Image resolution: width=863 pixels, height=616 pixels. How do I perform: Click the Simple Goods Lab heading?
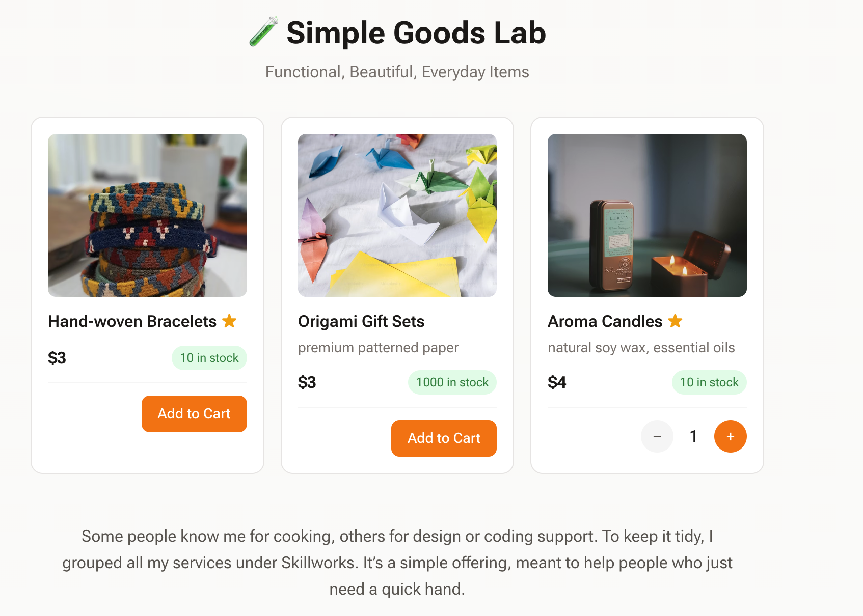point(416,33)
